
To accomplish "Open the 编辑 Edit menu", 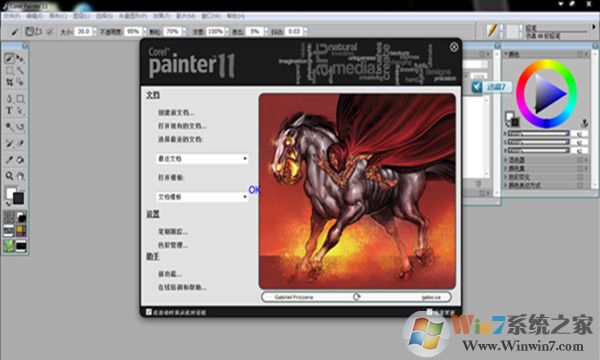I will (35, 16).
